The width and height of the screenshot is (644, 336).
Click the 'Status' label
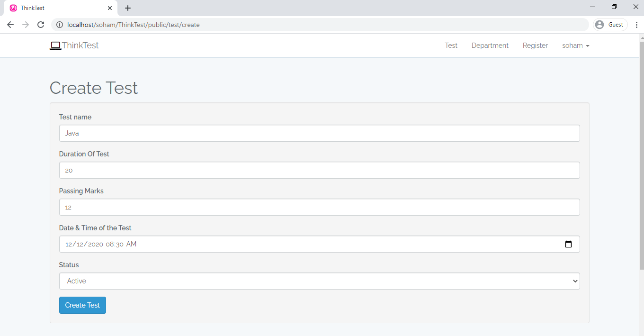pyautogui.click(x=69, y=265)
